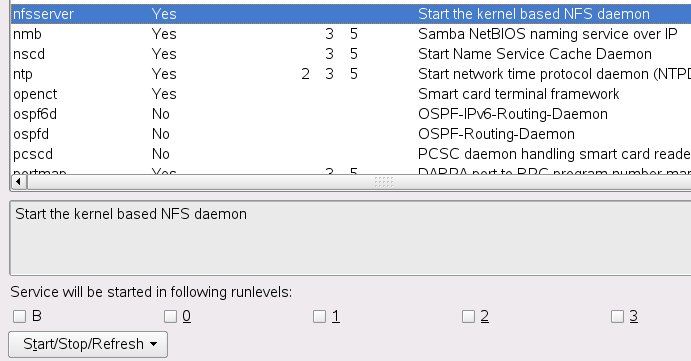The image size is (691, 361).
Task: Select the ospfd service row
Action: tap(351, 134)
